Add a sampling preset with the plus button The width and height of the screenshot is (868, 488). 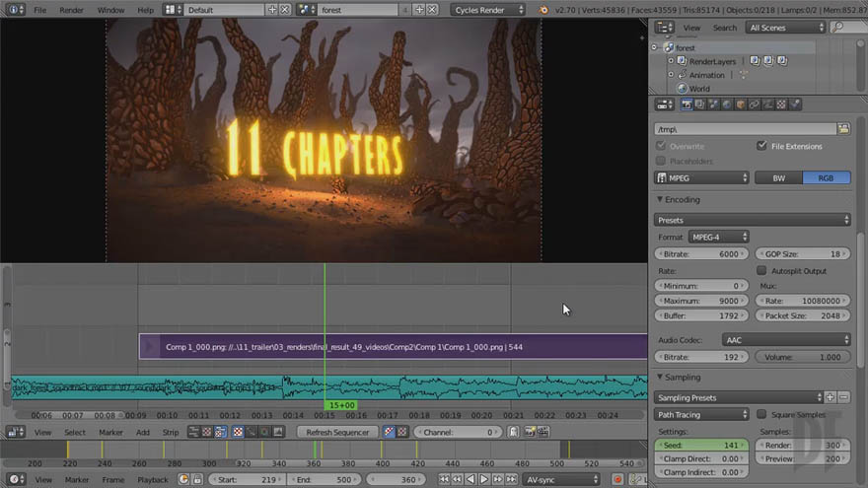(x=830, y=397)
